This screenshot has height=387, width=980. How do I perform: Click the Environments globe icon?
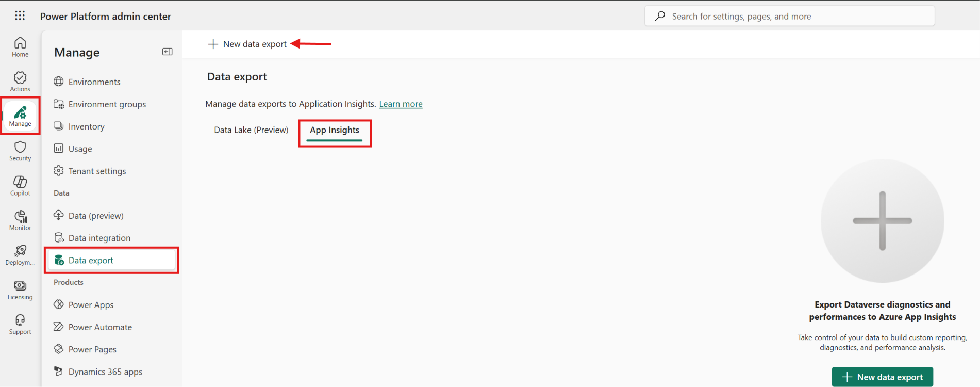tap(59, 82)
